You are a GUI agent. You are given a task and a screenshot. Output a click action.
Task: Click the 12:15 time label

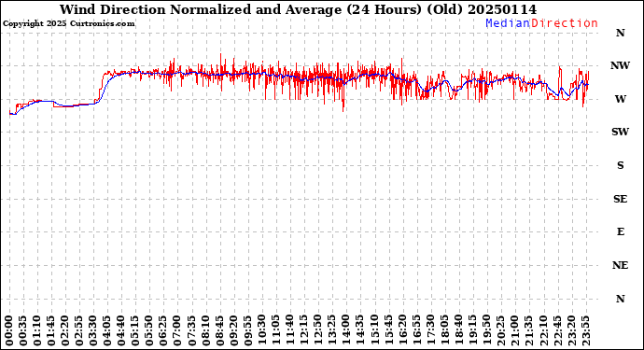(x=303, y=330)
